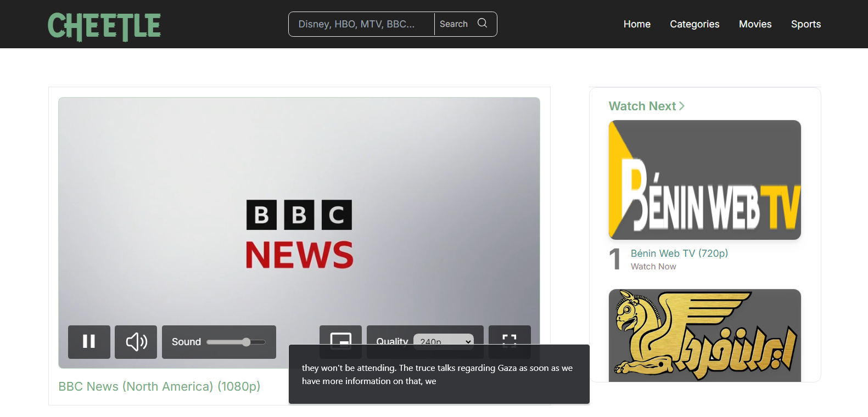Image resolution: width=868 pixels, height=417 pixels.
Task: Open the golden griffin channel thumbnail
Action: pos(705,335)
